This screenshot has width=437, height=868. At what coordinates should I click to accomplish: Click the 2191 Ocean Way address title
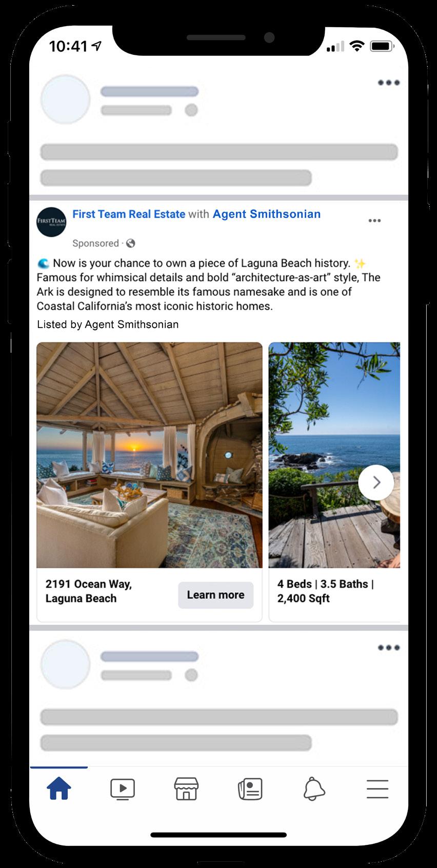(x=89, y=591)
